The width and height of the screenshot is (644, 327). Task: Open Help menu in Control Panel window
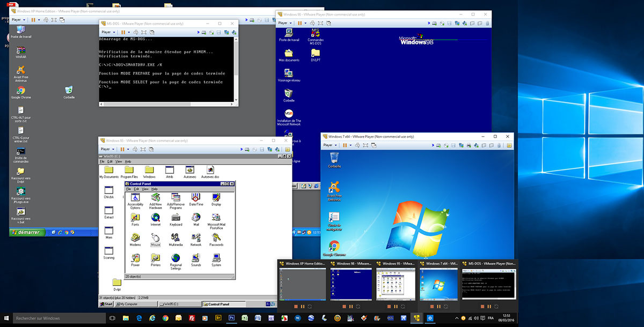pos(155,189)
